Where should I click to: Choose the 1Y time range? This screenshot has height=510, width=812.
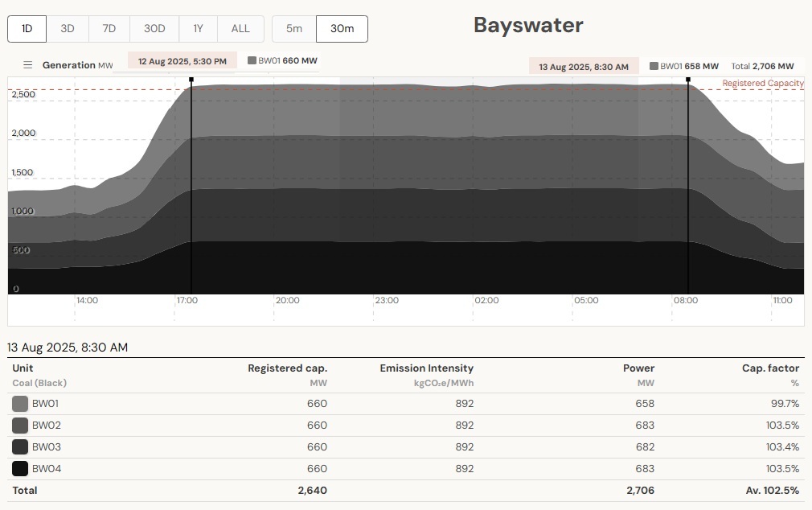tap(198, 29)
